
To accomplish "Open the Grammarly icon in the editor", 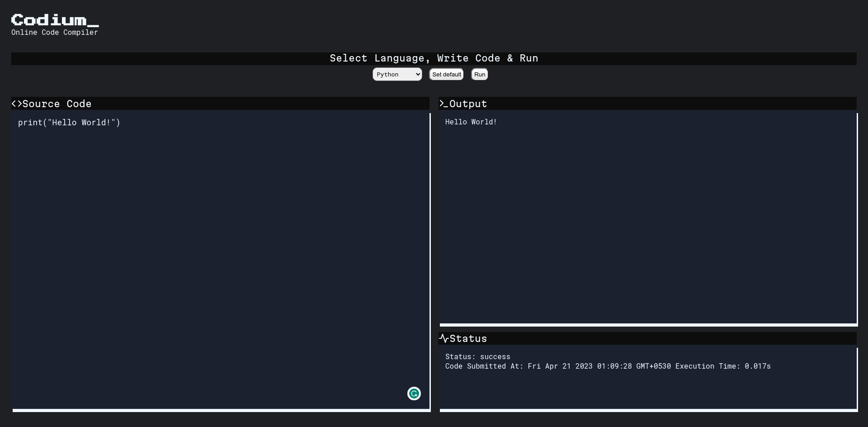I will coord(414,394).
